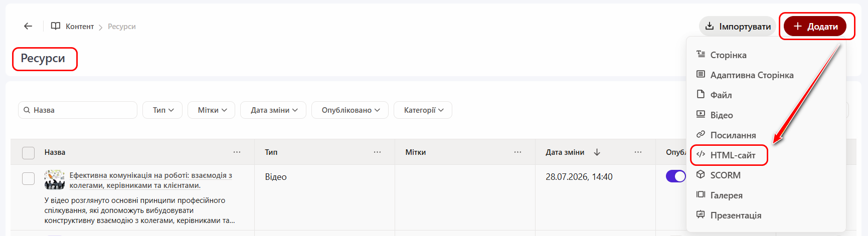This screenshot has width=868, height=236.
Task: Open column options dots in Назва header
Action: click(237, 152)
